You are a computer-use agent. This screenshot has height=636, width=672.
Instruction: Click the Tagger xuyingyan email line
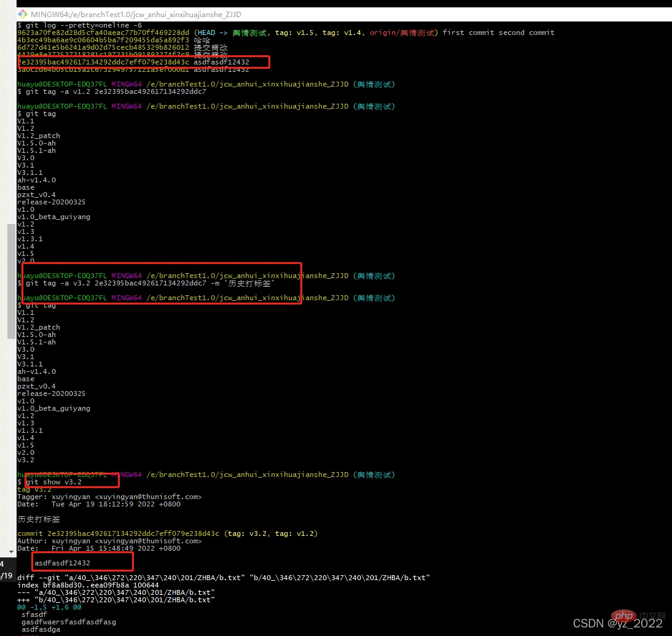(x=109, y=497)
